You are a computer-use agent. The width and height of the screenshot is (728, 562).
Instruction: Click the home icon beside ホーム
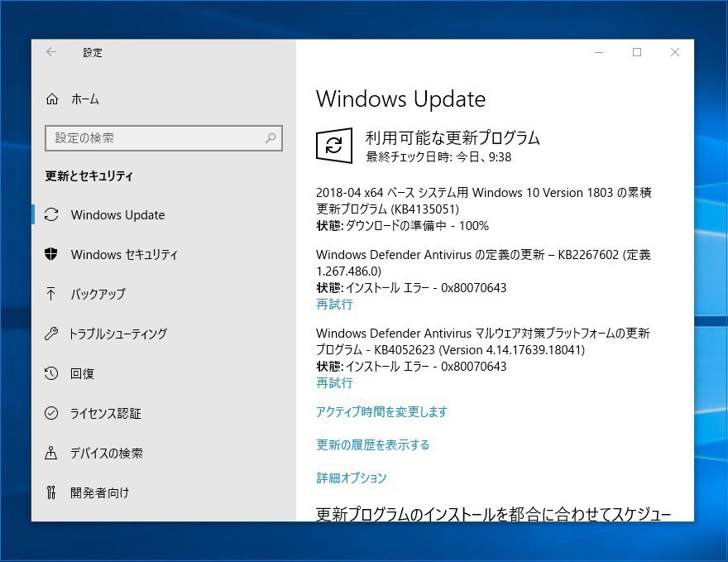[x=52, y=99]
